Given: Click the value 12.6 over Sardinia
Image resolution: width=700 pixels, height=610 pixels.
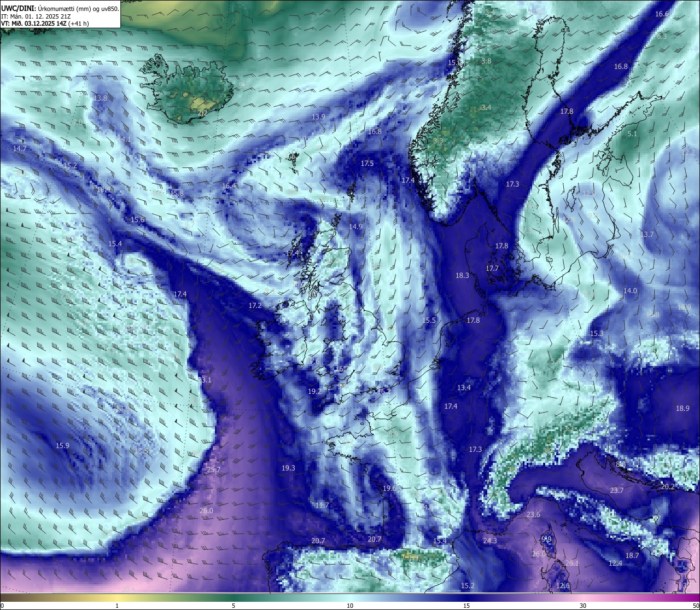Looking at the screenshot, I should (563, 585).
